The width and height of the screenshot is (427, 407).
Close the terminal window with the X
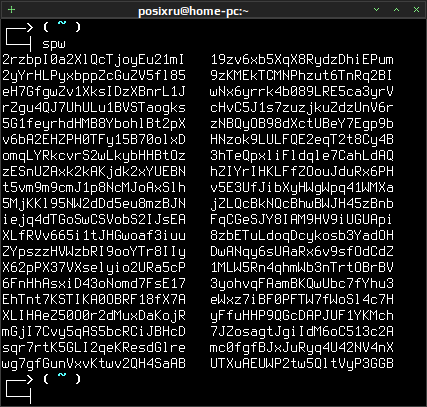[416, 10]
